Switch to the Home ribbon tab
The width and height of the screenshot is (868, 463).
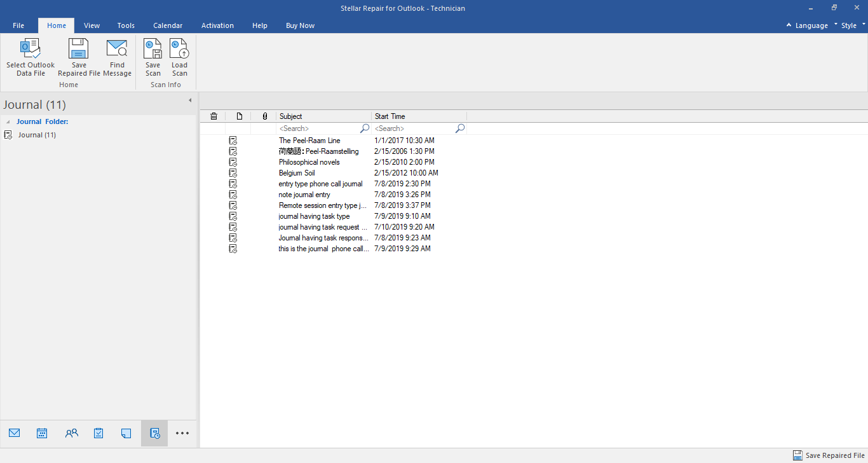pyautogui.click(x=57, y=25)
